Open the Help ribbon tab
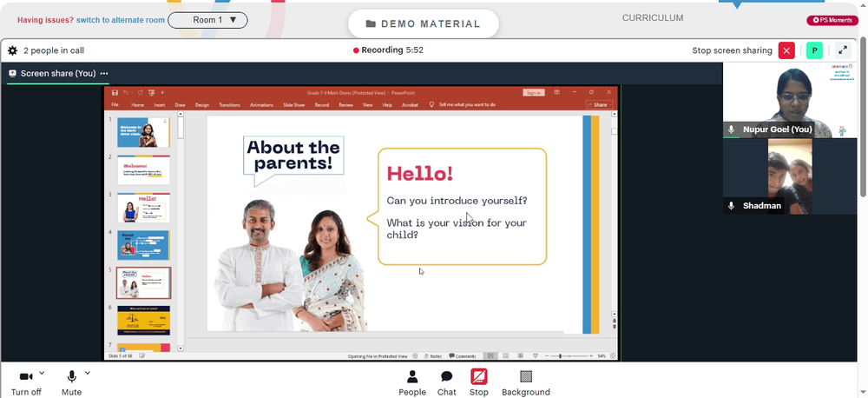 coord(387,105)
